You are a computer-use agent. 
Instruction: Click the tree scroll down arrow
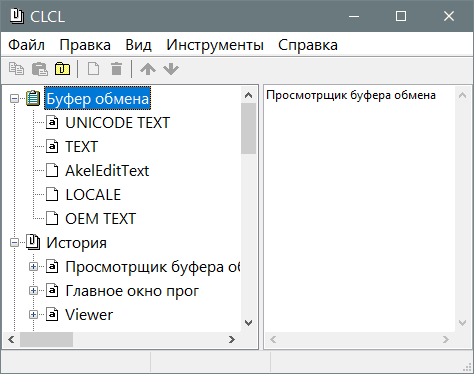coord(248,323)
